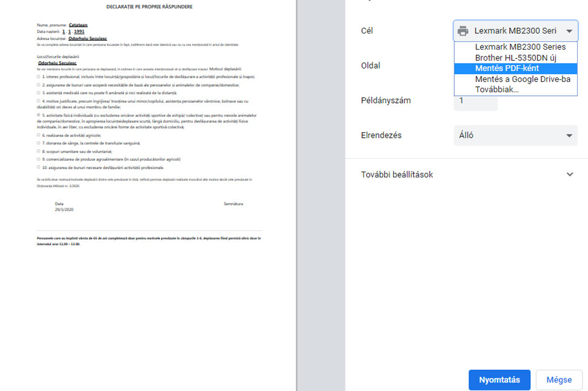Tick checkbox 3 asistență medicală

pos(39,93)
